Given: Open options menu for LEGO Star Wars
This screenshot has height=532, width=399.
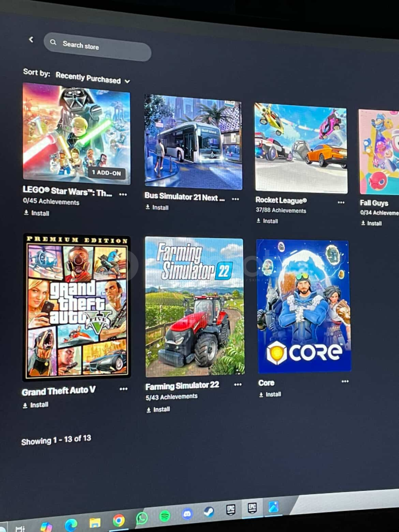Looking at the screenshot, I should pyautogui.click(x=123, y=195).
